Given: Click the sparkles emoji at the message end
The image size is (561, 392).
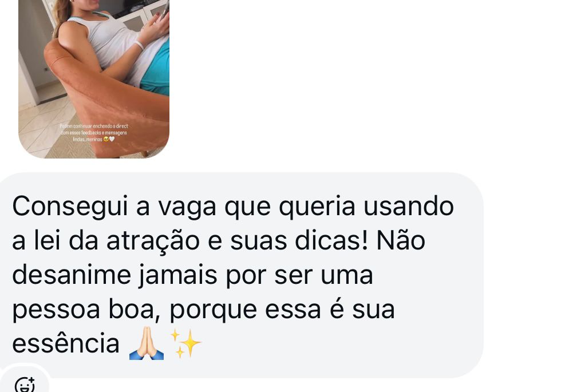Looking at the screenshot, I should point(185,343).
